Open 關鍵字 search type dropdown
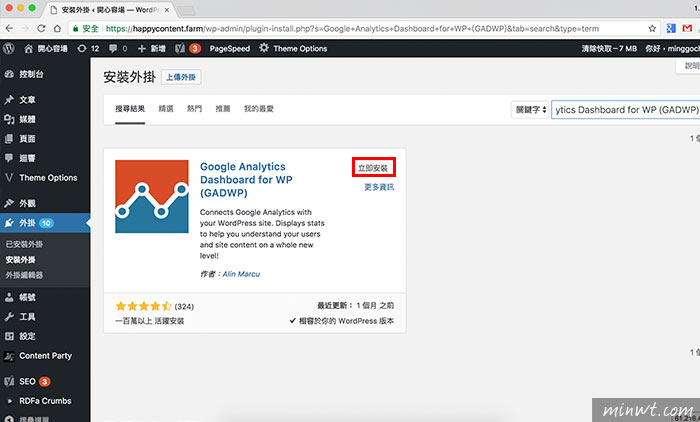This screenshot has width=700, height=422. [529, 109]
